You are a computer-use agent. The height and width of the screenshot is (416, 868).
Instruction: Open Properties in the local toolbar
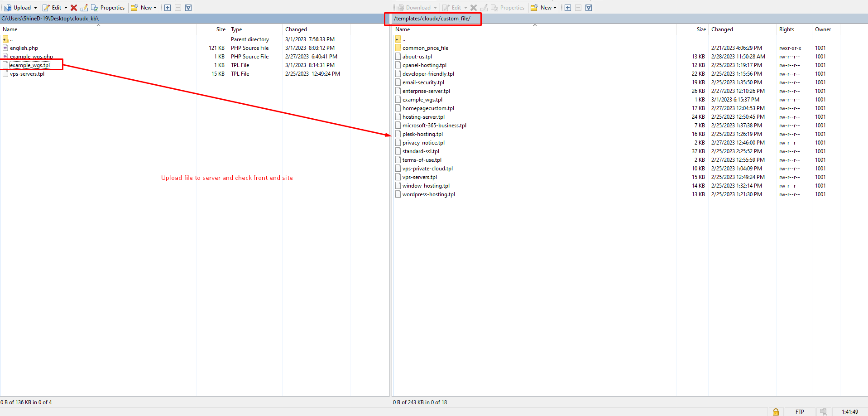tap(108, 8)
